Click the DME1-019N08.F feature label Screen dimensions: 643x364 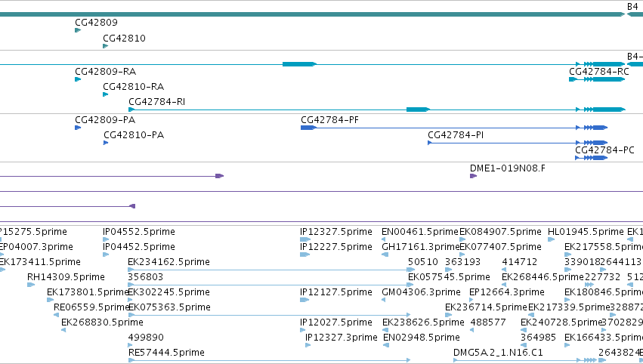508,168
